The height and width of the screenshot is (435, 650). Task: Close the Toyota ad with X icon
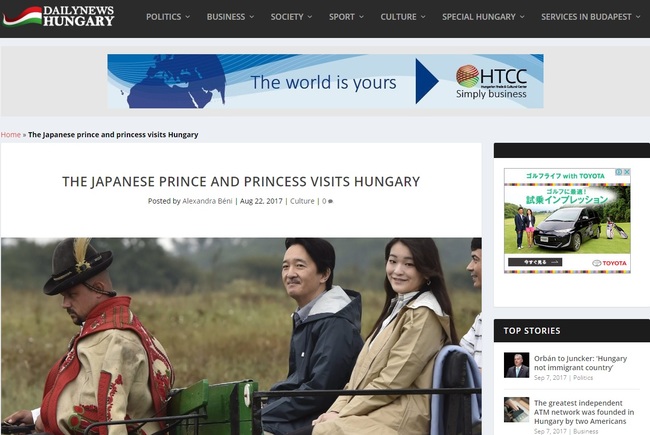coord(627,172)
